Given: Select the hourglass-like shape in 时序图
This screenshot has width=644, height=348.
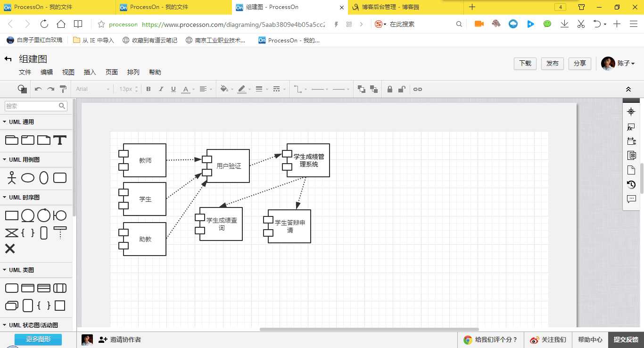Looking at the screenshot, I should 11,233.
